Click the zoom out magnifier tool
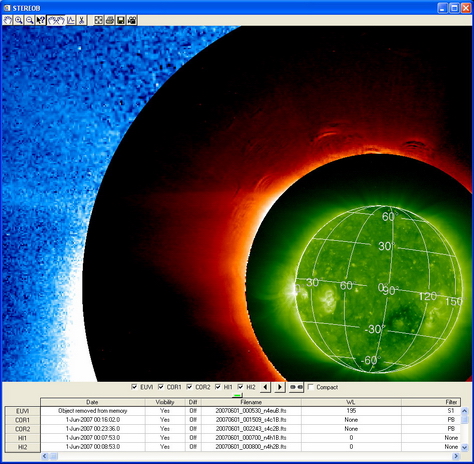 coord(30,20)
